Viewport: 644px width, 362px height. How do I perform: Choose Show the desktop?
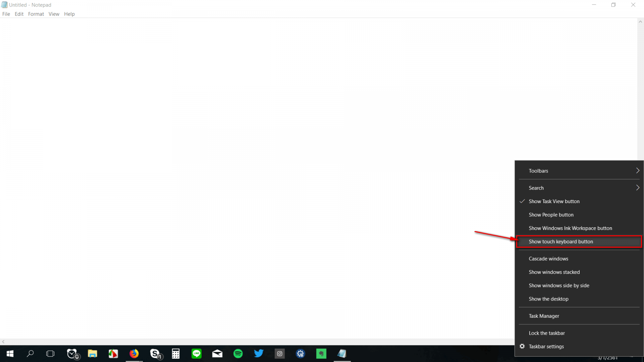tap(579, 299)
